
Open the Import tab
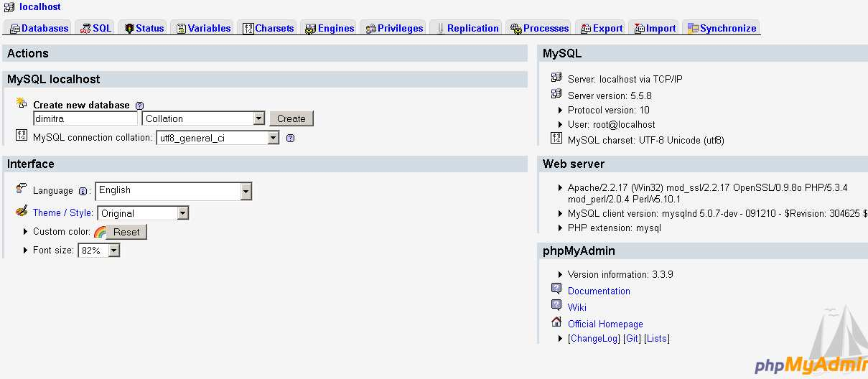(x=654, y=29)
